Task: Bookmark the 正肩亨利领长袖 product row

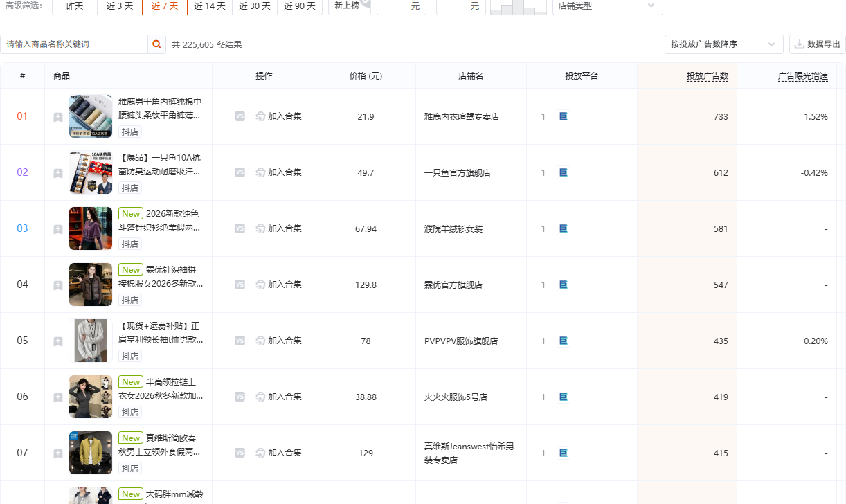Action: click(x=58, y=341)
